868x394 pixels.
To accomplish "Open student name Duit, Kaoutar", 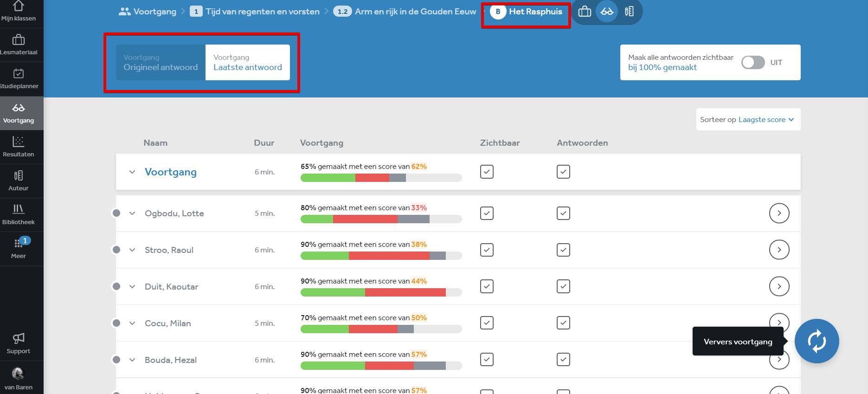I will (x=172, y=286).
